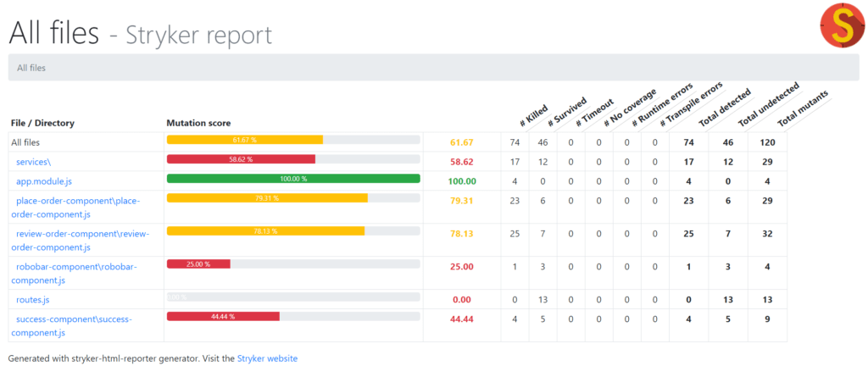Click the Total mutants column header
Screen dimensions: 868x366
click(x=804, y=109)
